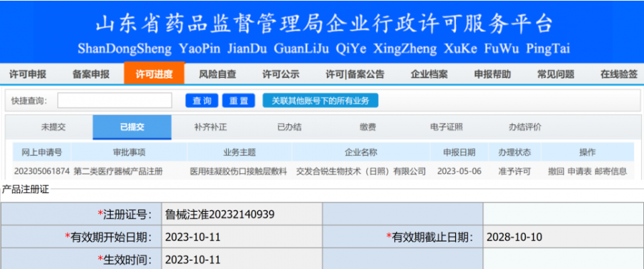
Task: Open the 已办结 tab
Action: point(289,127)
